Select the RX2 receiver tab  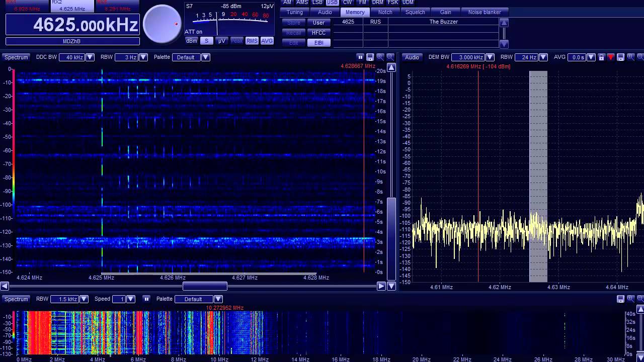[x=72, y=6]
